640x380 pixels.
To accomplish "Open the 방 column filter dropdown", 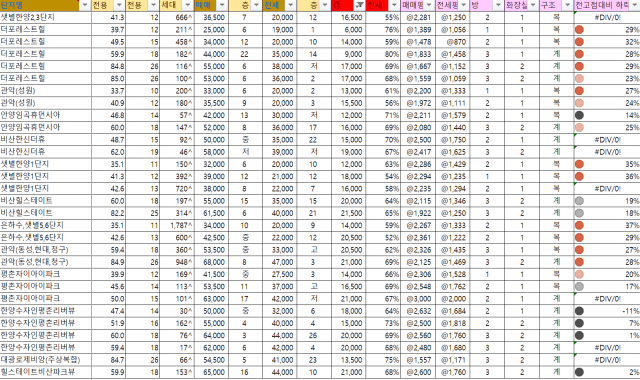I will pyautogui.click(x=498, y=5).
